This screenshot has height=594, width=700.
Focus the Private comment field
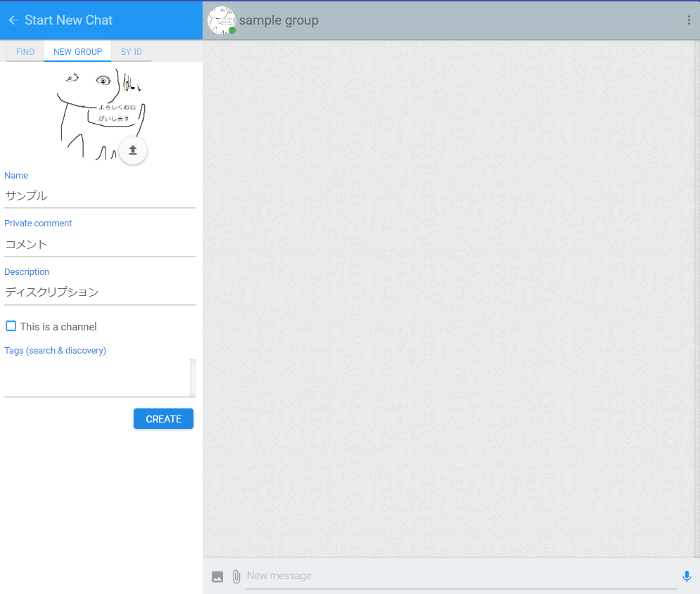[x=99, y=245]
